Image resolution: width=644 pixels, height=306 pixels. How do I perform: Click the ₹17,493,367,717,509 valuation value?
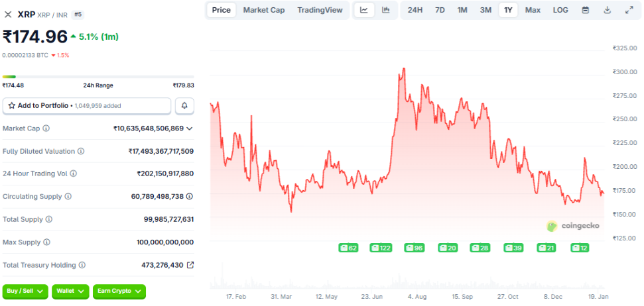[161, 152]
